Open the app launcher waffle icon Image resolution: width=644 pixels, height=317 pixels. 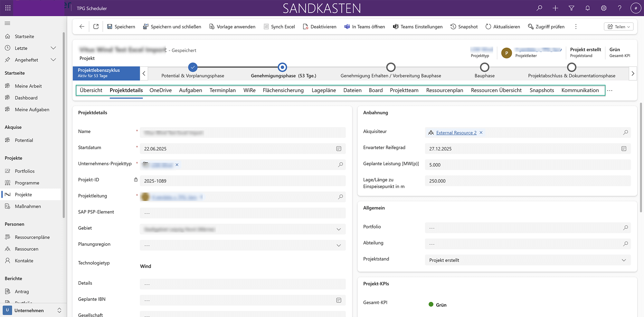8,8
